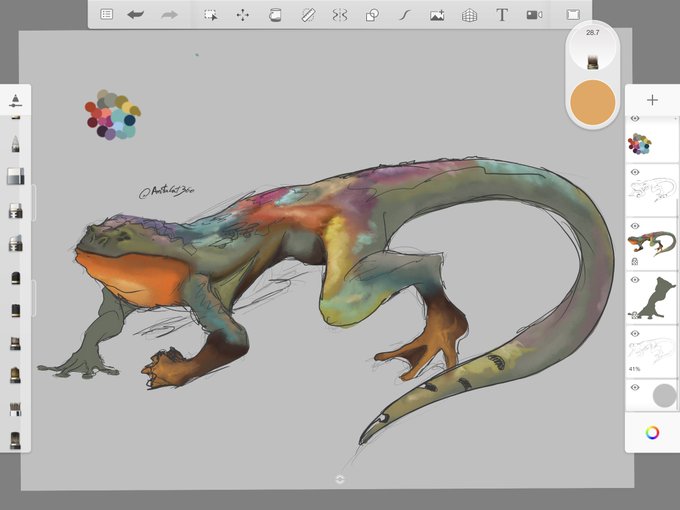The width and height of the screenshot is (680, 510).
Task: Open the Import image menu
Action: point(437,15)
